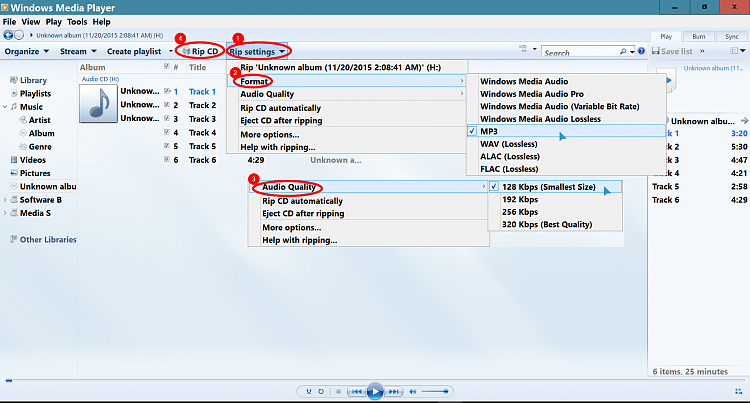Viewport: 750px width, 403px height.
Task: Uncheck the checkbox beside number 6 in the track list
Action: (x=167, y=159)
